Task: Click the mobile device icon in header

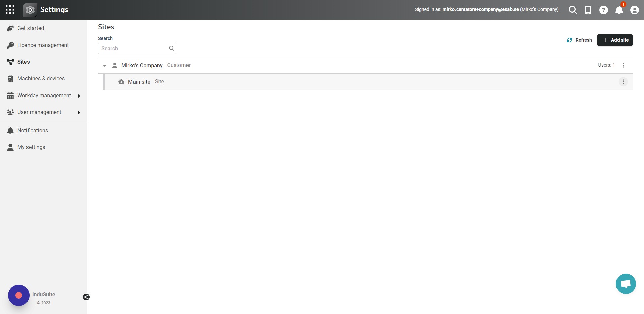Action: click(588, 10)
